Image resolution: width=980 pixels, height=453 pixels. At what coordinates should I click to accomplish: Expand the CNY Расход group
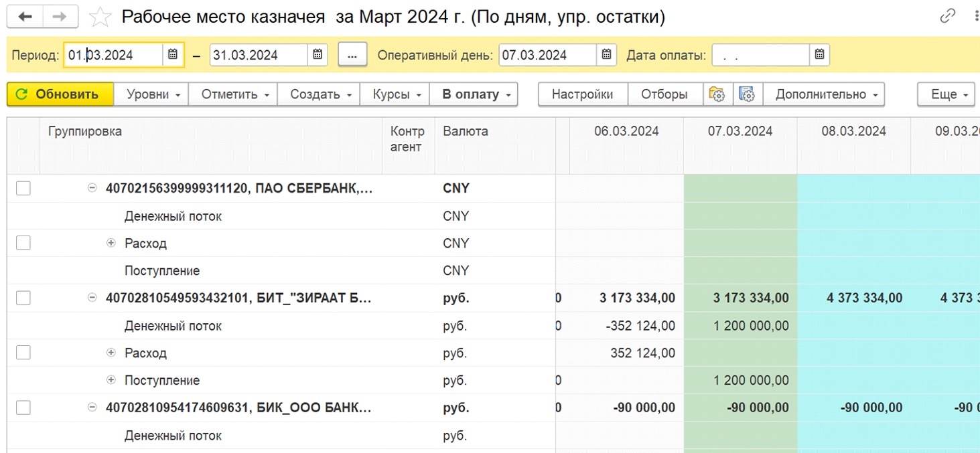click(111, 244)
